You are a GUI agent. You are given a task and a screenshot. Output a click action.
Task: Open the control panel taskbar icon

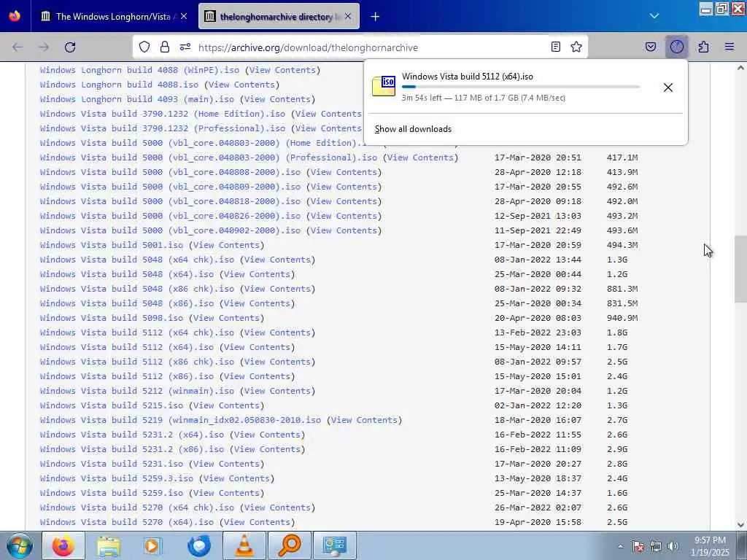click(334, 545)
